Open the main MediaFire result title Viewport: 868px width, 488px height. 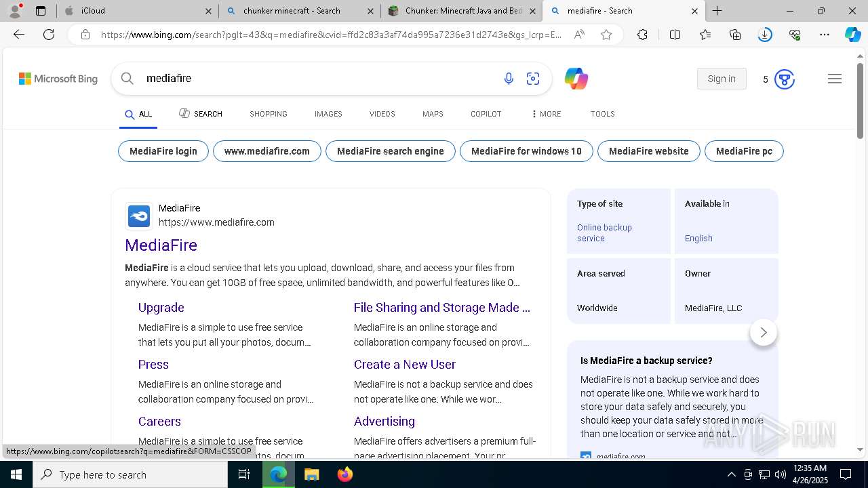click(161, 245)
